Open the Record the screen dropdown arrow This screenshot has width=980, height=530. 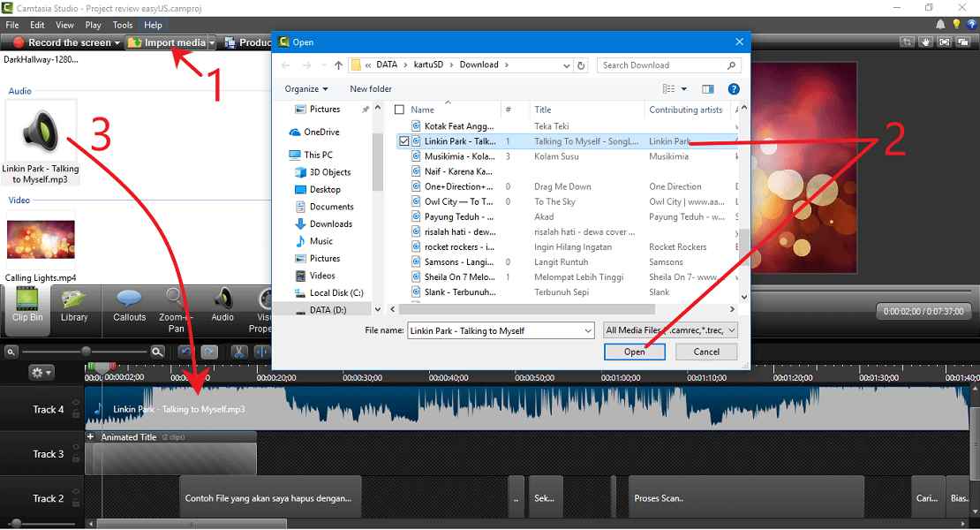117,42
